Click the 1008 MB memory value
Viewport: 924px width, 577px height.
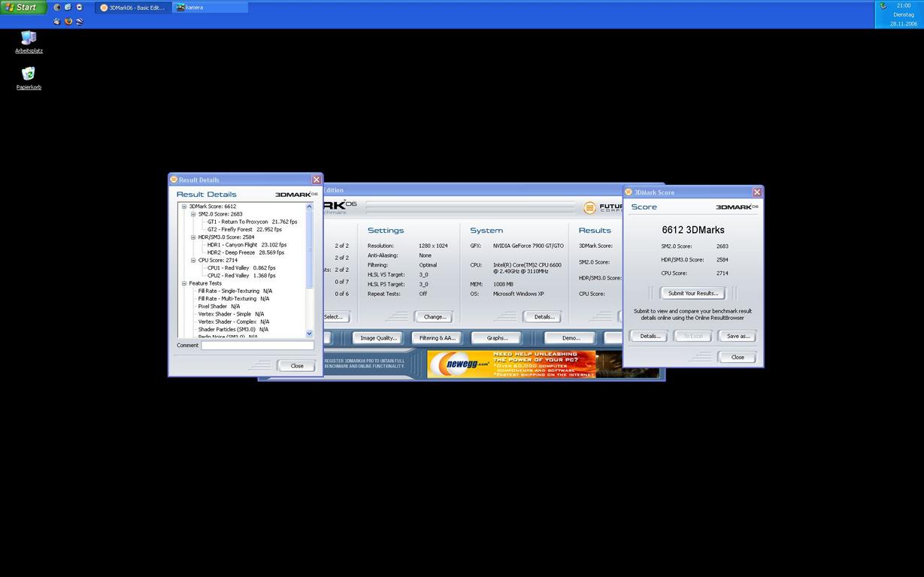coord(503,284)
